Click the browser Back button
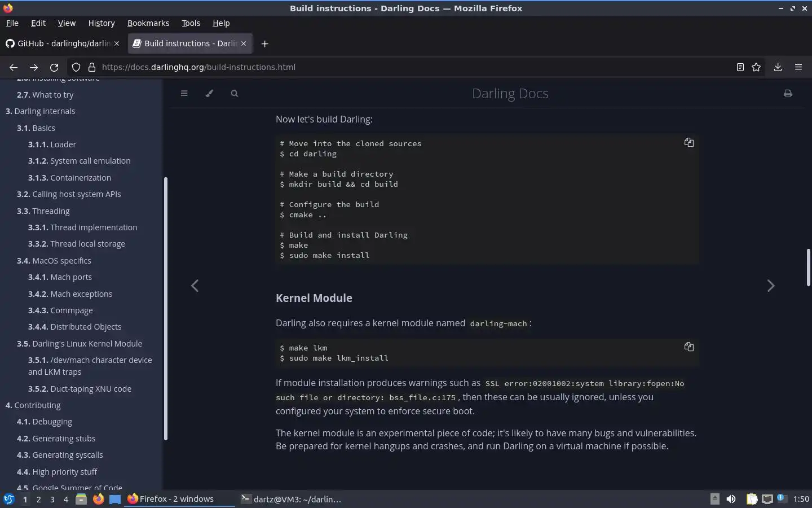Image resolution: width=812 pixels, height=508 pixels. pyautogui.click(x=14, y=67)
